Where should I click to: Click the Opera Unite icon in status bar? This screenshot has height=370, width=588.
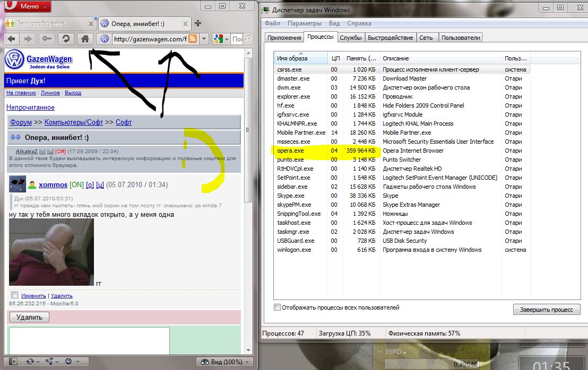[x=49, y=362]
